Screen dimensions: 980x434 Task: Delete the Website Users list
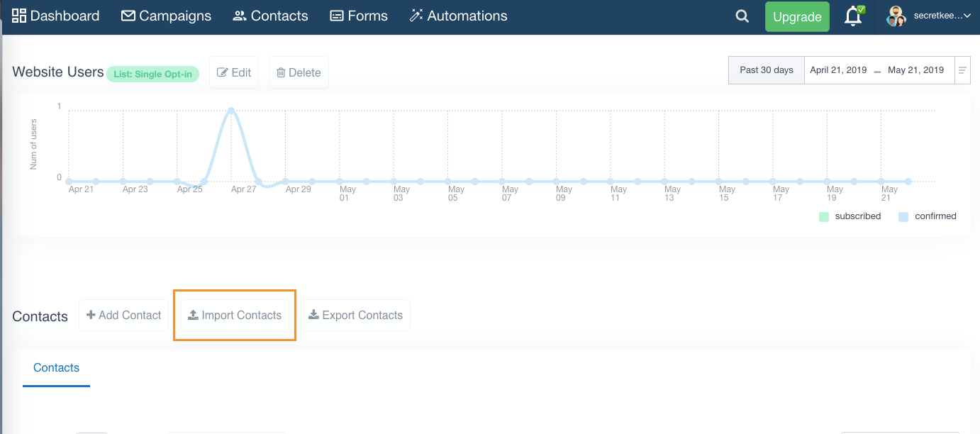coord(299,72)
